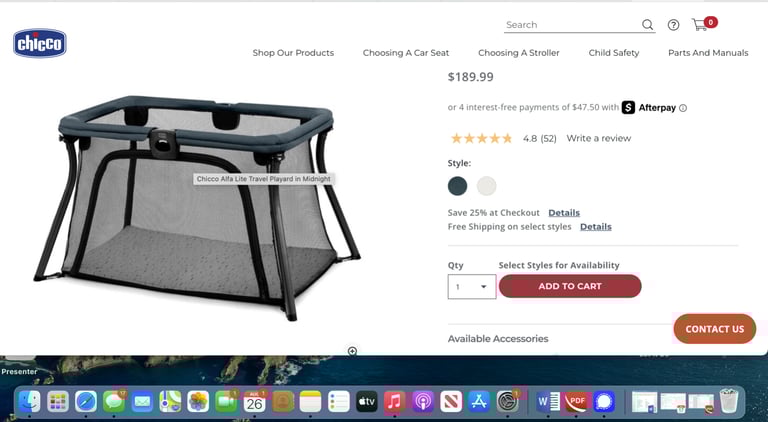This screenshot has width=768, height=422.
Task: Open Shop Our Products menu
Action: tap(293, 53)
